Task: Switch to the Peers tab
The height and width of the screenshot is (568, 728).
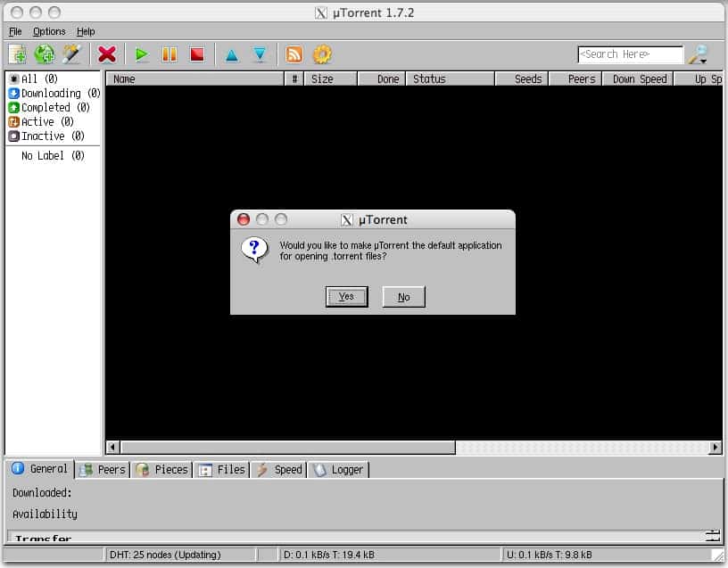Action: point(103,470)
